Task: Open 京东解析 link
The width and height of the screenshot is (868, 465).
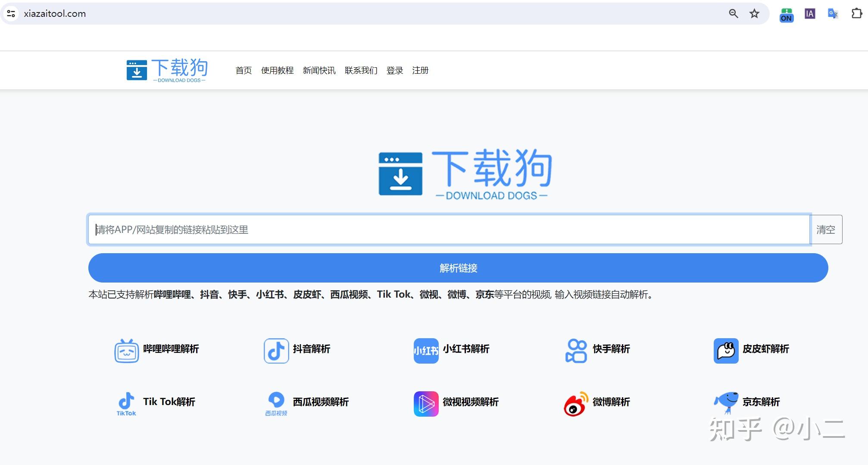Action: point(761,402)
